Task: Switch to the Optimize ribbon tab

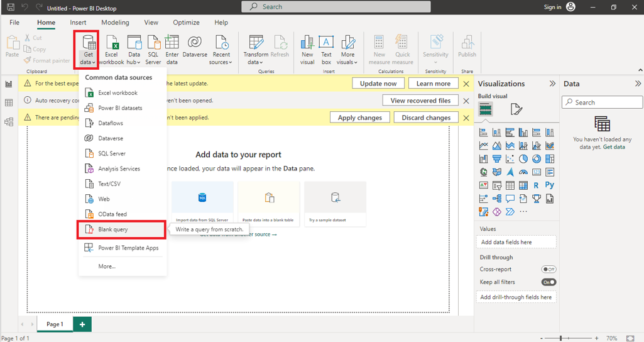Action: click(x=186, y=22)
